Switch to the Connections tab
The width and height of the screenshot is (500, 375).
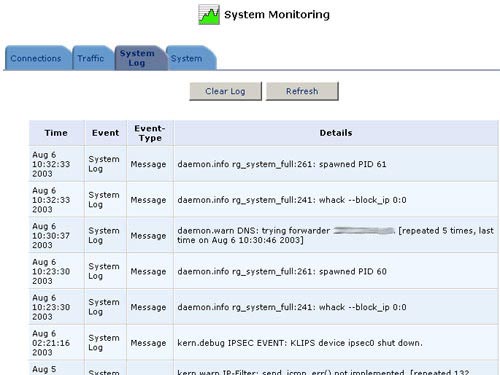37,58
